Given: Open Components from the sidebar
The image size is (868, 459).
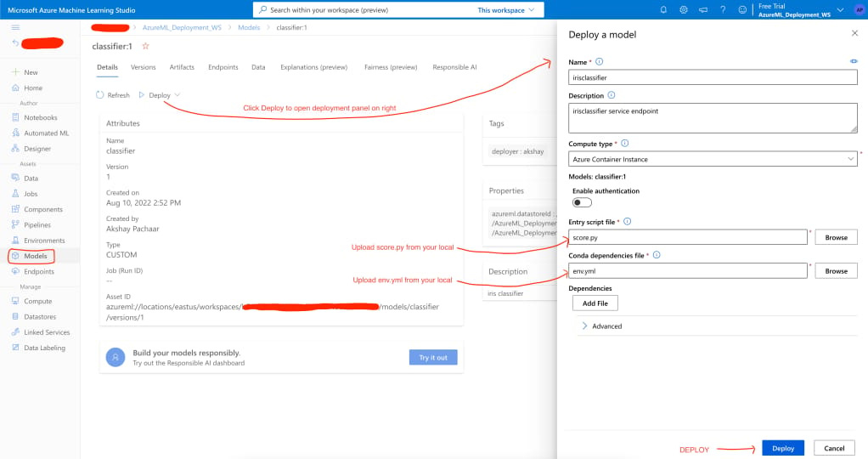Looking at the screenshot, I should (x=43, y=210).
